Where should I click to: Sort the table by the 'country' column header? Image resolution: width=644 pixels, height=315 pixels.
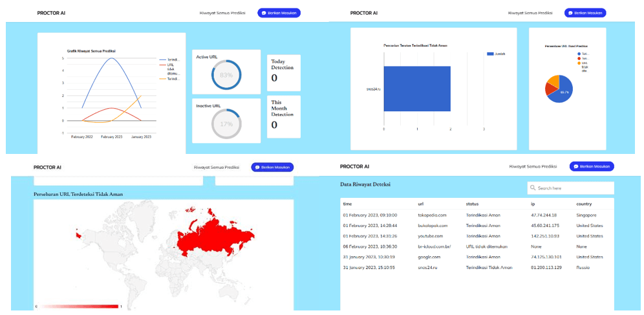(x=585, y=204)
